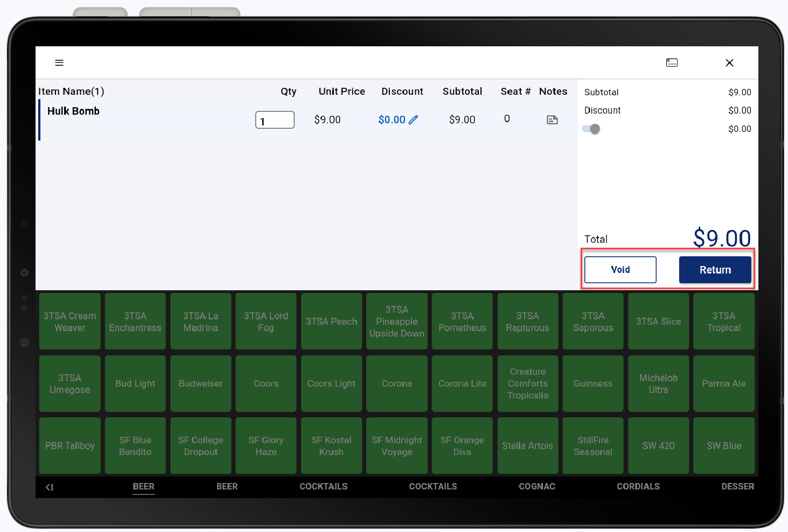Edit the Hulk Bomb discount with the pencil
The height and width of the screenshot is (532, 788).
click(x=413, y=120)
